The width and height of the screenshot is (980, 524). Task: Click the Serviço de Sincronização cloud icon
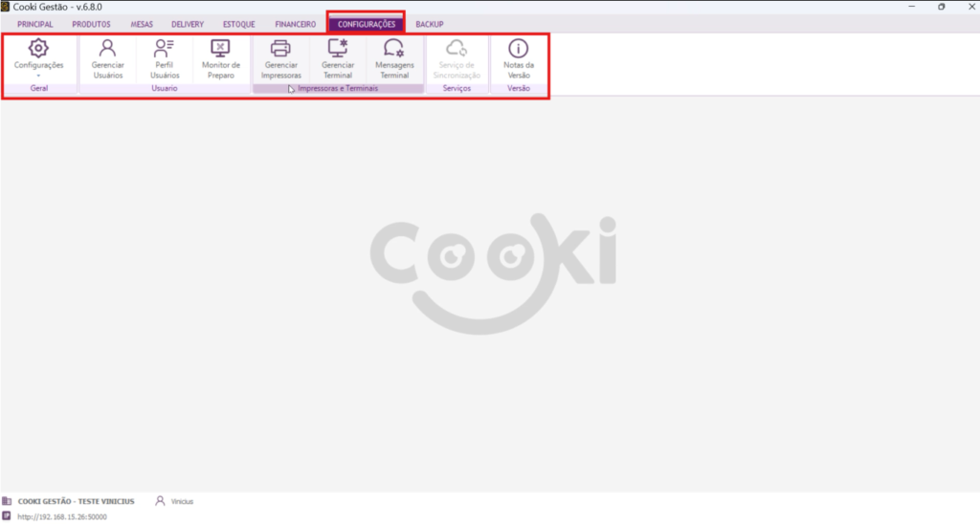[x=457, y=48]
